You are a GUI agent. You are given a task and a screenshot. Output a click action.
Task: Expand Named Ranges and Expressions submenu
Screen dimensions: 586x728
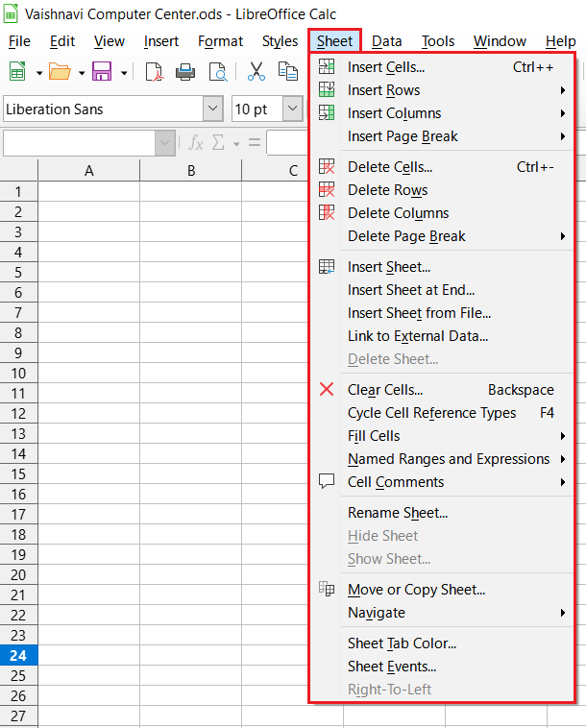point(442,459)
